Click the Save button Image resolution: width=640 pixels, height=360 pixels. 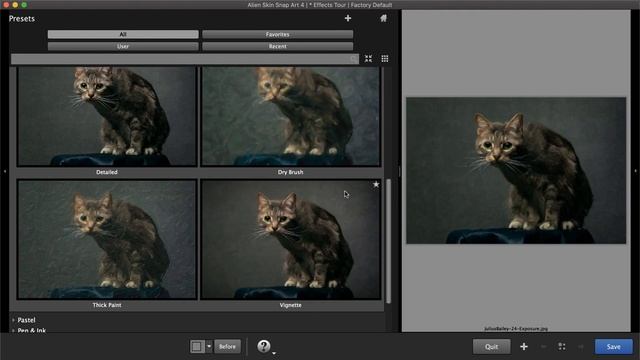pyautogui.click(x=613, y=347)
